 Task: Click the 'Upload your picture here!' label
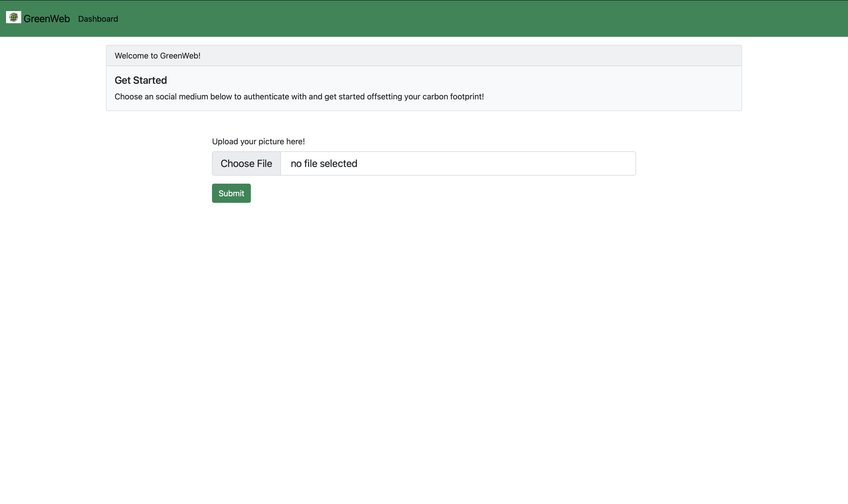click(258, 142)
